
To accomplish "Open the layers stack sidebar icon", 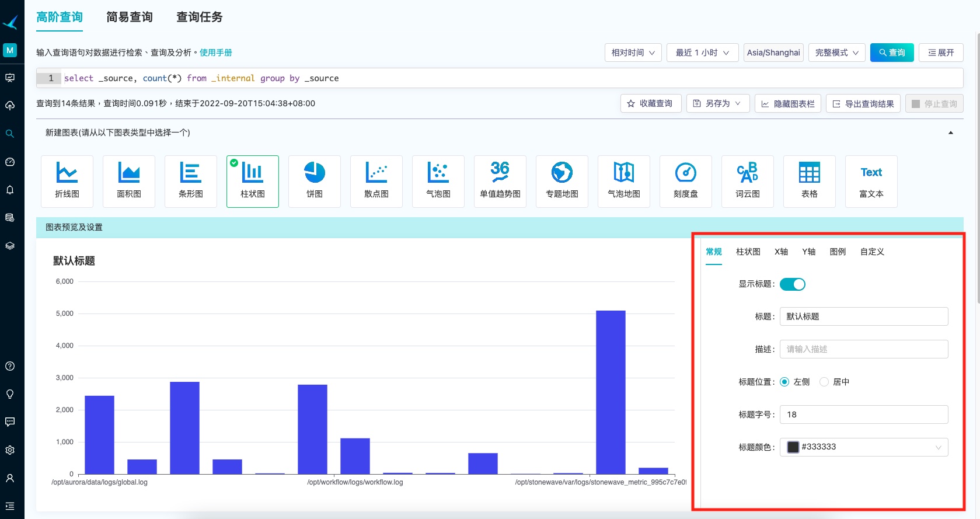I will (10, 246).
